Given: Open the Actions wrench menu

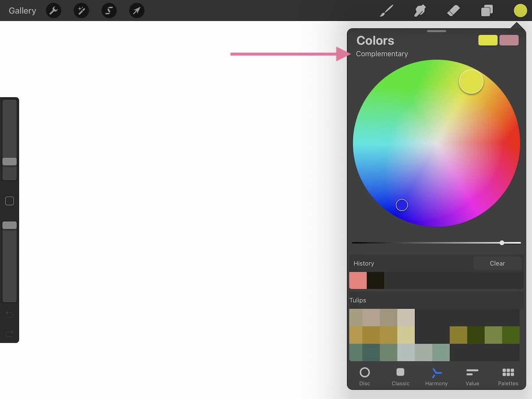Looking at the screenshot, I should coord(54,11).
